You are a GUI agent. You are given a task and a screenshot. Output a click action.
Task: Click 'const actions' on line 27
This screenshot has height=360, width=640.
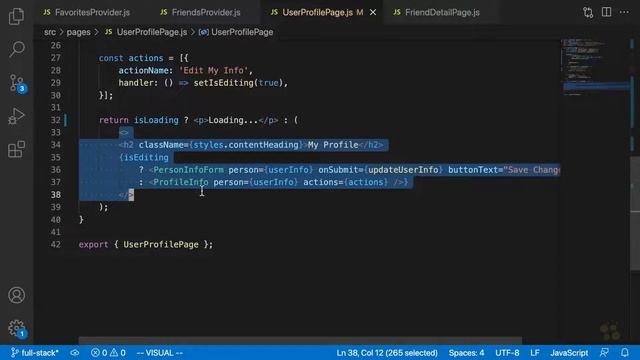click(x=131, y=58)
